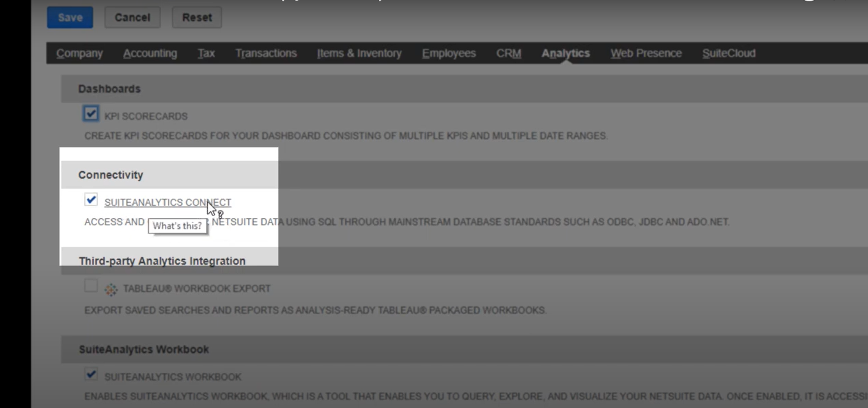This screenshot has height=408, width=868.
Task: Enable the Tableau Workbook Export checkbox
Action: 91,286
